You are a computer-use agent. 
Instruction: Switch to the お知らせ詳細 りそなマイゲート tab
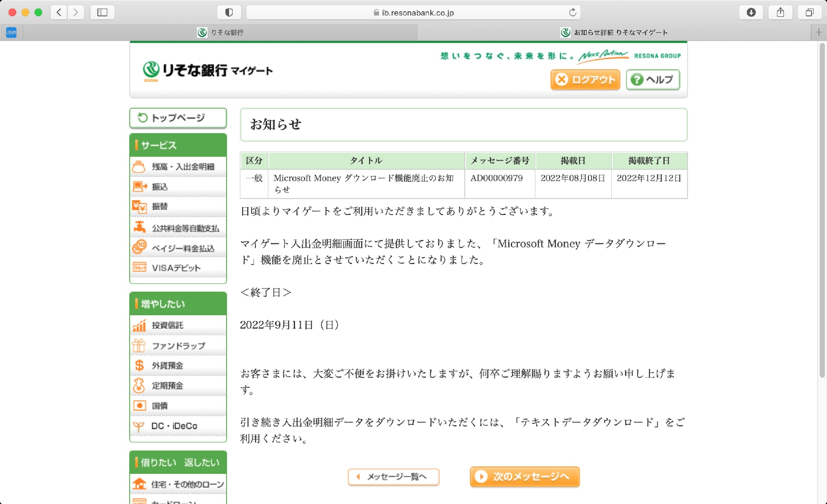coord(614,32)
